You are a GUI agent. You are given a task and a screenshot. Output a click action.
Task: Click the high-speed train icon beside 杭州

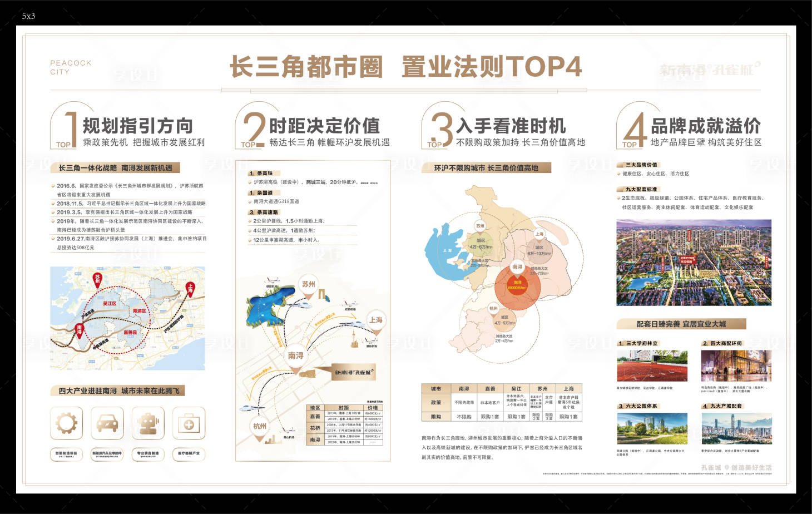252,408
